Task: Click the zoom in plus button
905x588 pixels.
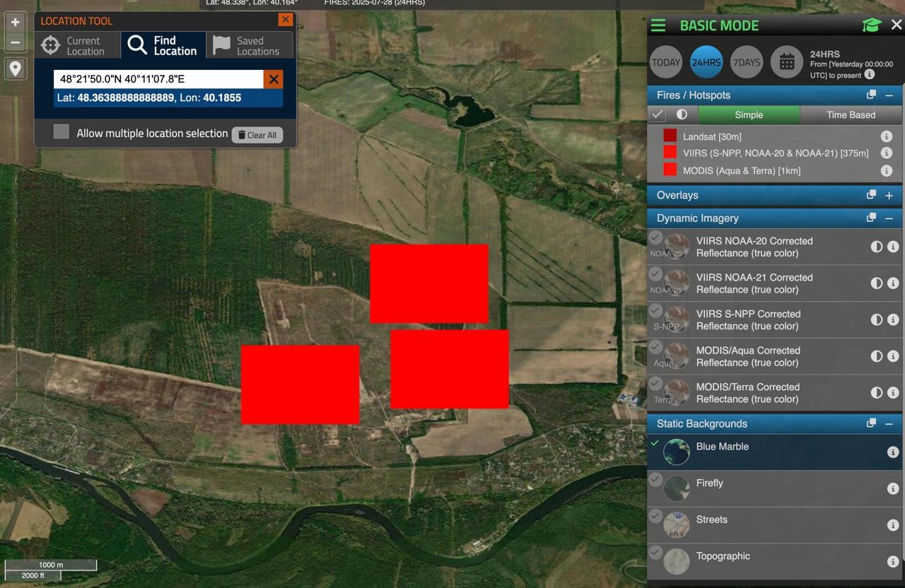Action: (15, 22)
